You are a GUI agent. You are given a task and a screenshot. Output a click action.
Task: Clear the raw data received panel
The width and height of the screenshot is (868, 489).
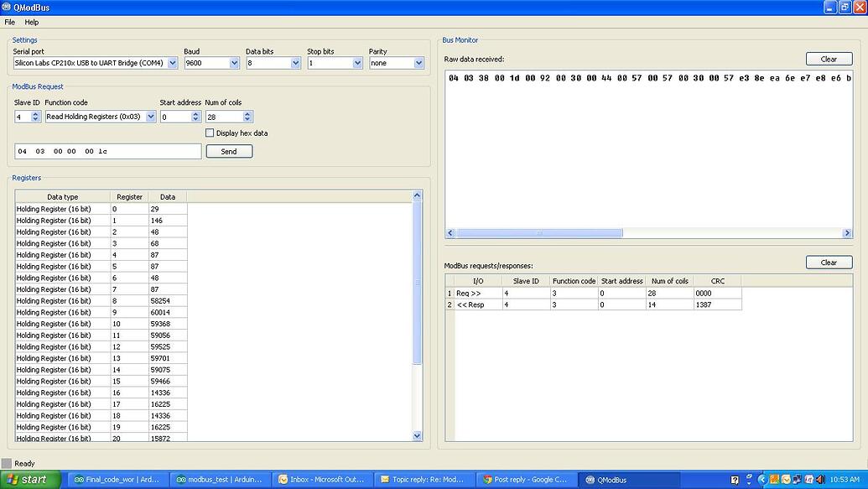828,59
